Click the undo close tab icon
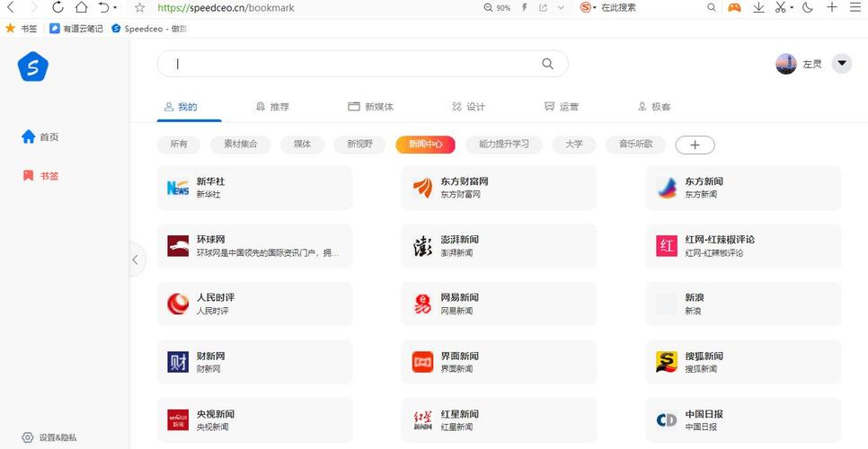 pos(103,7)
